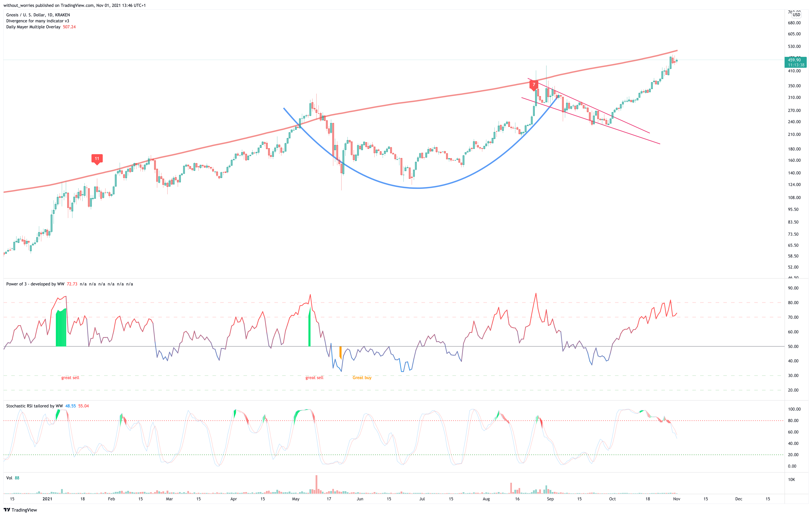This screenshot has height=516, width=812.
Task: Click 'Daily Mayer Multiple Overlay' legend label
Action: click(x=33, y=27)
